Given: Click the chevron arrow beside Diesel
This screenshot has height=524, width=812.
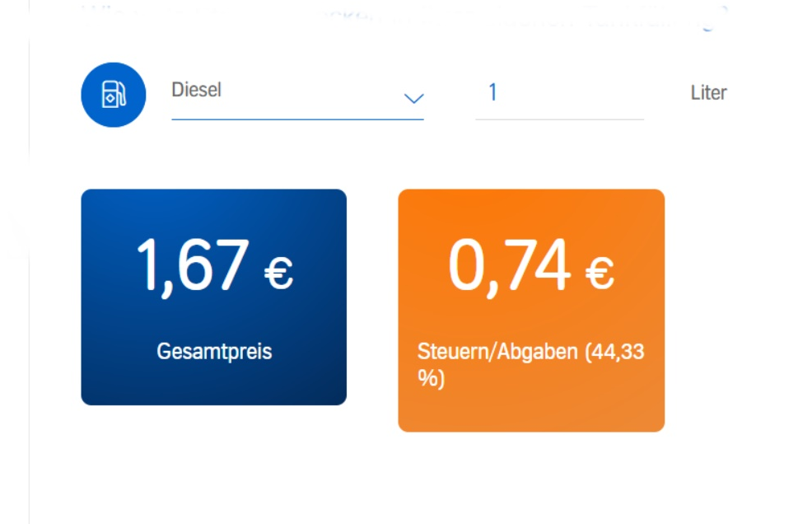Looking at the screenshot, I should pyautogui.click(x=413, y=98).
